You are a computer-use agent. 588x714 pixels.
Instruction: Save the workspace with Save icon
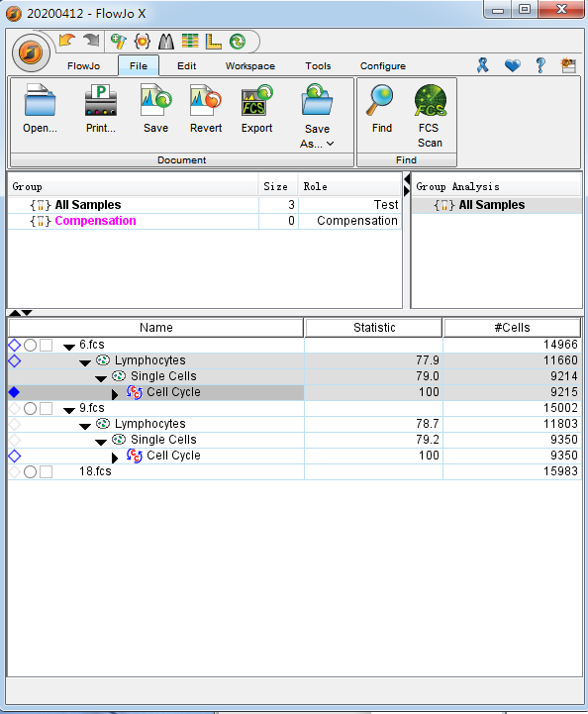pos(155,100)
